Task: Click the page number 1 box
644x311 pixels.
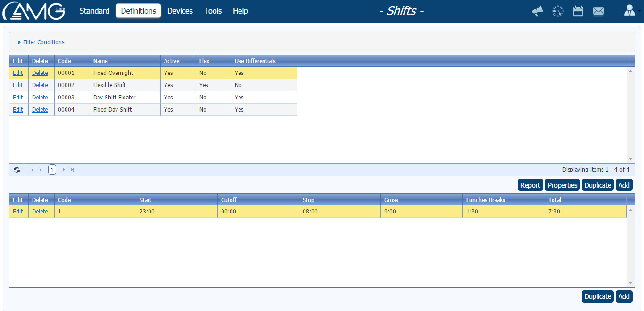Action: coord(52,169)
